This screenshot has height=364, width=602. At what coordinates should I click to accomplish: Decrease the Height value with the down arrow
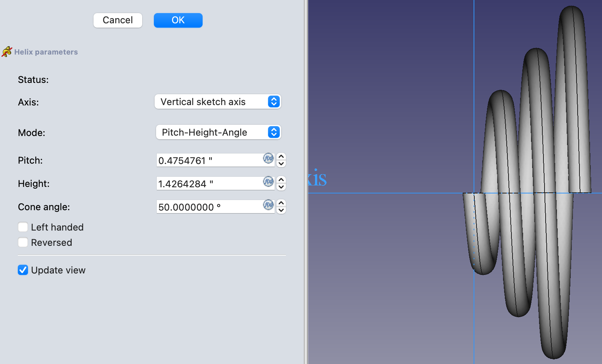pos(281,187)
